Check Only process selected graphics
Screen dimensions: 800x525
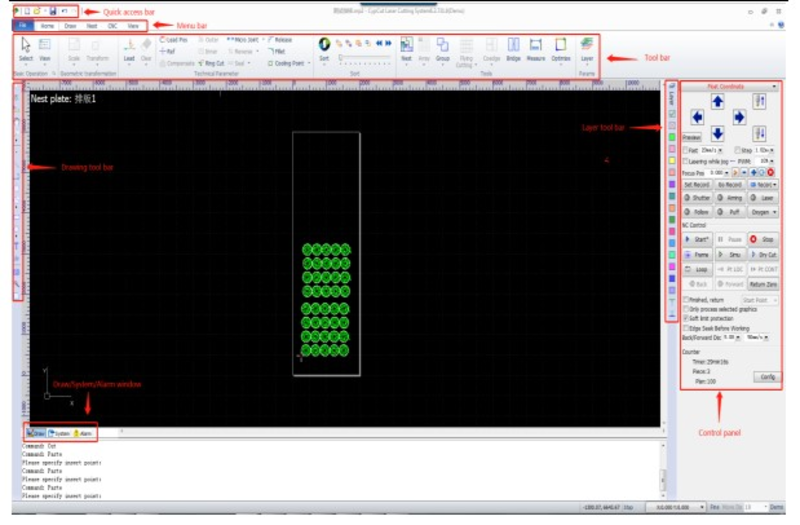pos(685,309)
